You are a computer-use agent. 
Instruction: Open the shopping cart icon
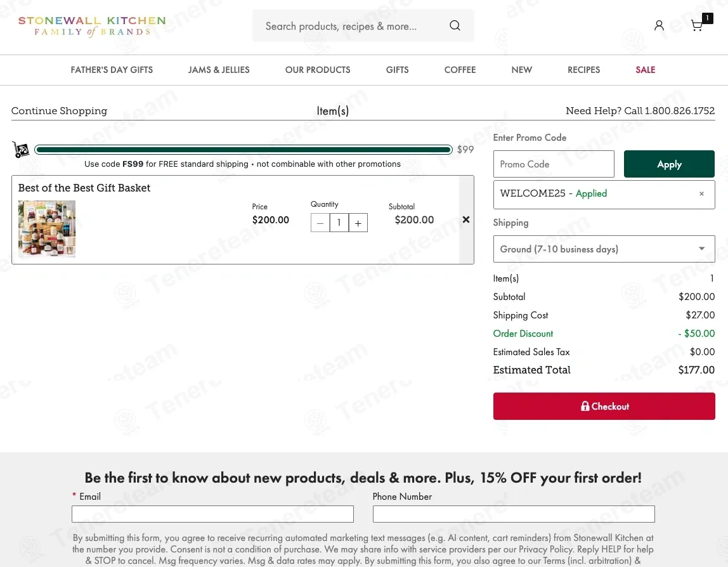point(697,25)
